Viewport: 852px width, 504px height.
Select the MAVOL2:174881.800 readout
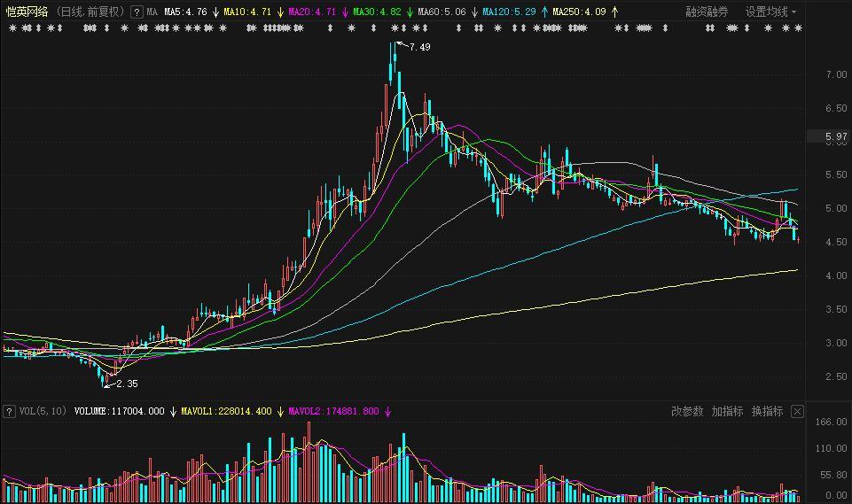333,411
